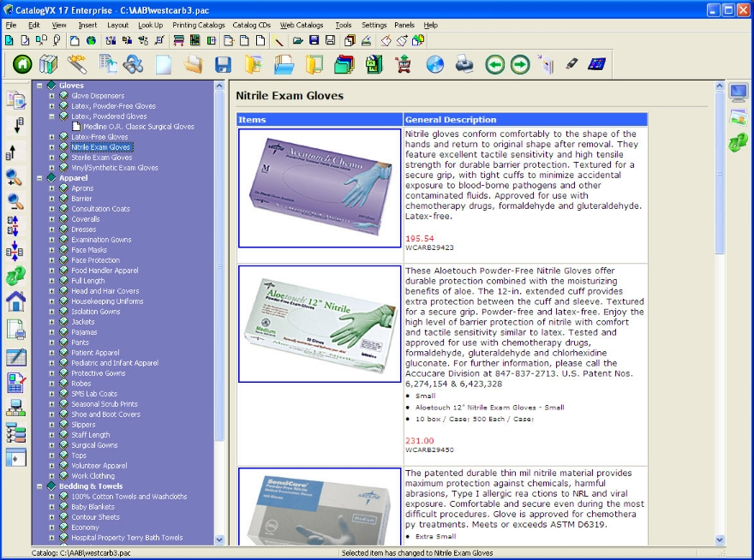
Task: Click the large blue floppy disk Save icon
Action: click(x=223, y=64)
